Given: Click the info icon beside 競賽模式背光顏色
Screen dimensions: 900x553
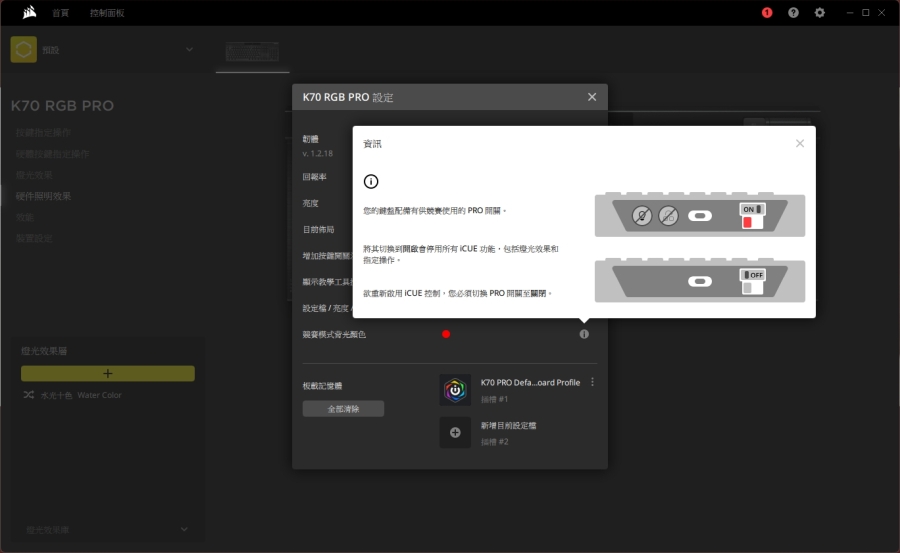Looking at the screenshot, I should [x=584, y=334].
